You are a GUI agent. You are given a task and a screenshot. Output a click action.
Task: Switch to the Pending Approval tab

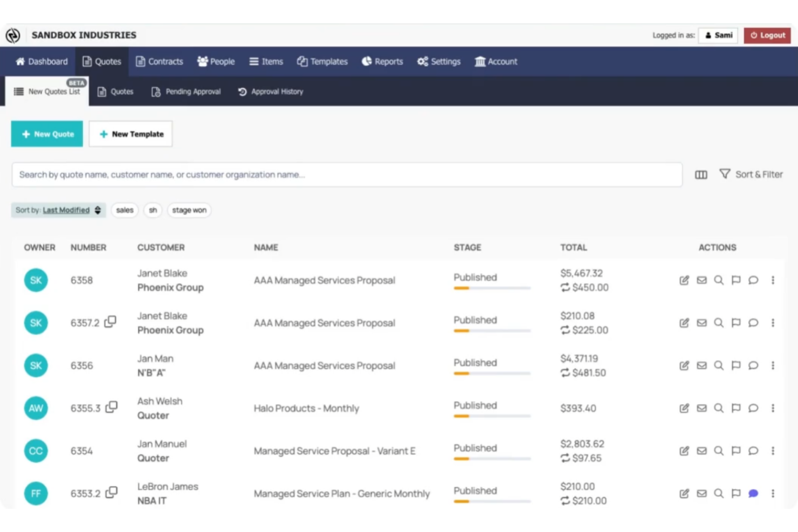pos(185,92)
